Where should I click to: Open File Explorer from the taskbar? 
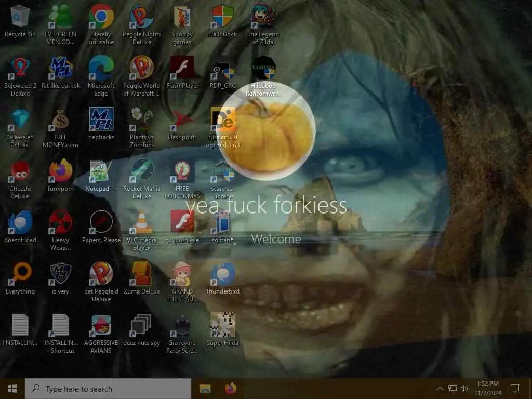coord(205,389)
